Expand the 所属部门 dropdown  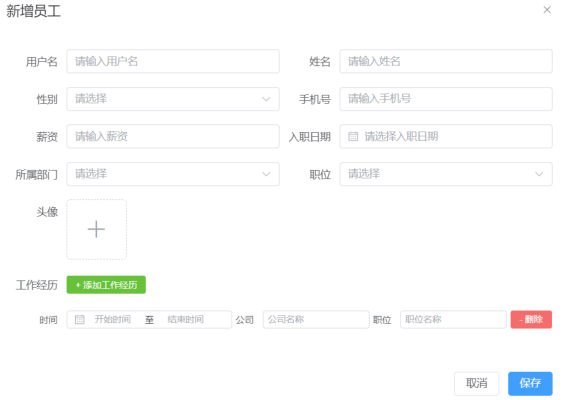coord(173,174)
